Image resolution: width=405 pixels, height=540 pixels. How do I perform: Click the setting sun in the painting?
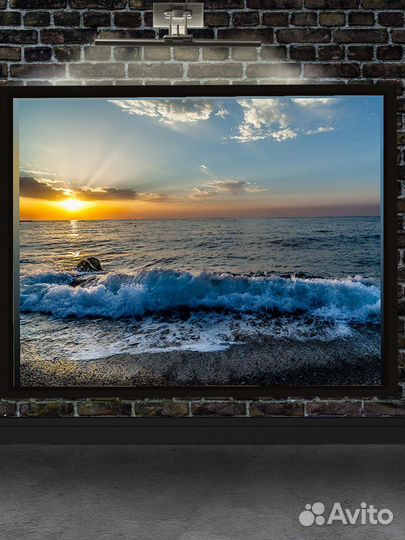pos(73,205)
